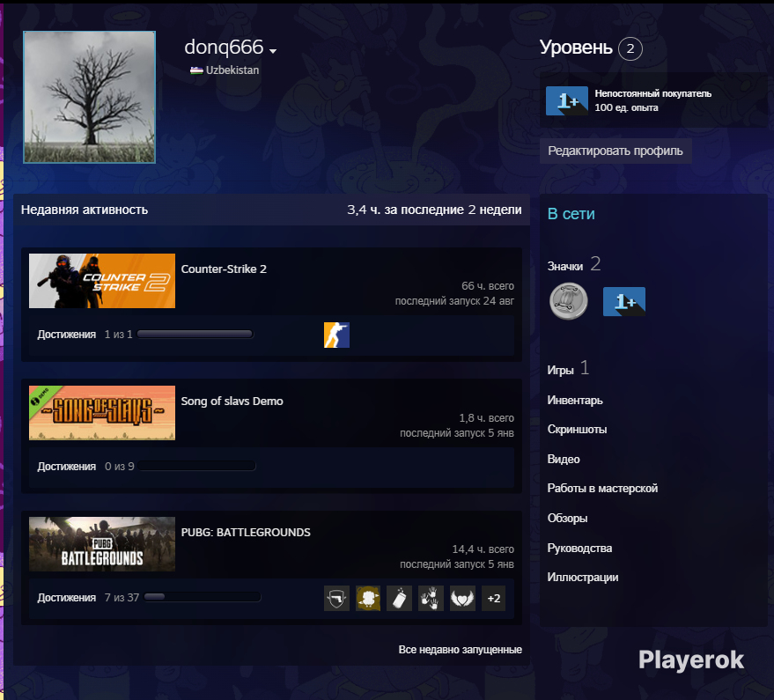This screenshot has width=774, height=700.
Task: Click последний запуск 24 авг text
Action: click(454, 301)
